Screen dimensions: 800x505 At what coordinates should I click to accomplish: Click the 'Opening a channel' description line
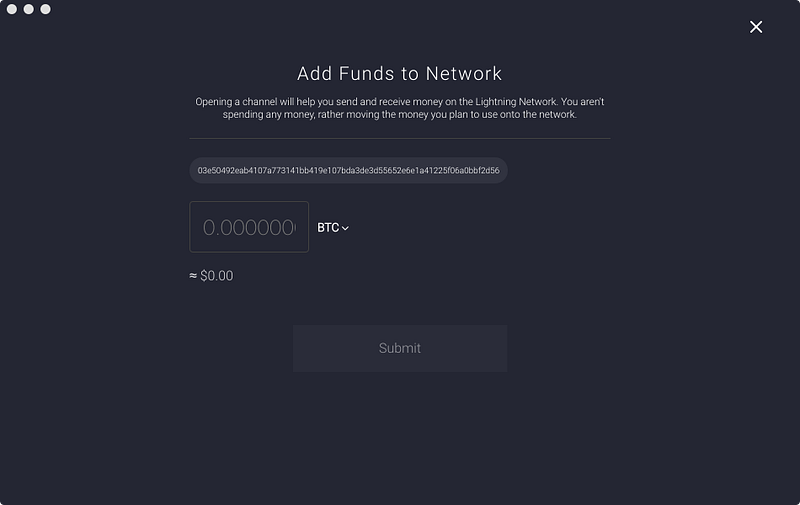pyautogui.click(x=399, y=102)
